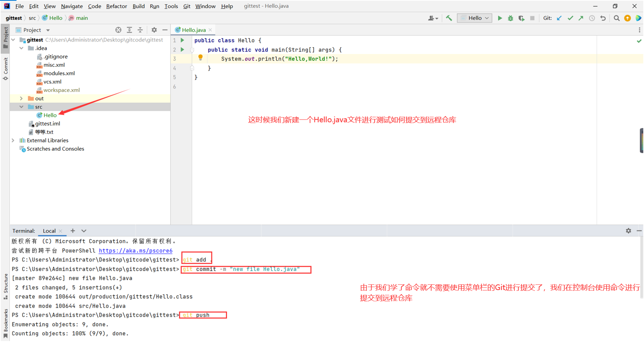Hide the Terminal panel minus icon
The width and height of the screenshot is (644, 362).
[639, 231]
